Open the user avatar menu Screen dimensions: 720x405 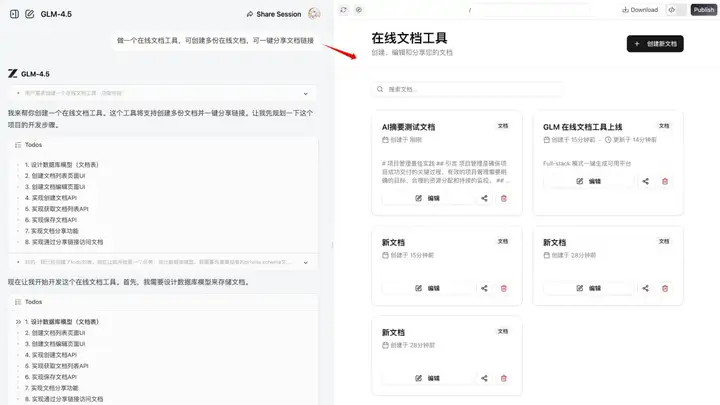pos(315,14)
